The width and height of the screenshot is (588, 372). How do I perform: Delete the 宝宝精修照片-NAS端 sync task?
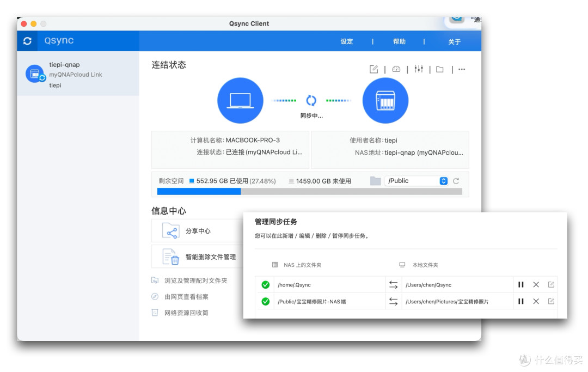click(x=536, y=301)
